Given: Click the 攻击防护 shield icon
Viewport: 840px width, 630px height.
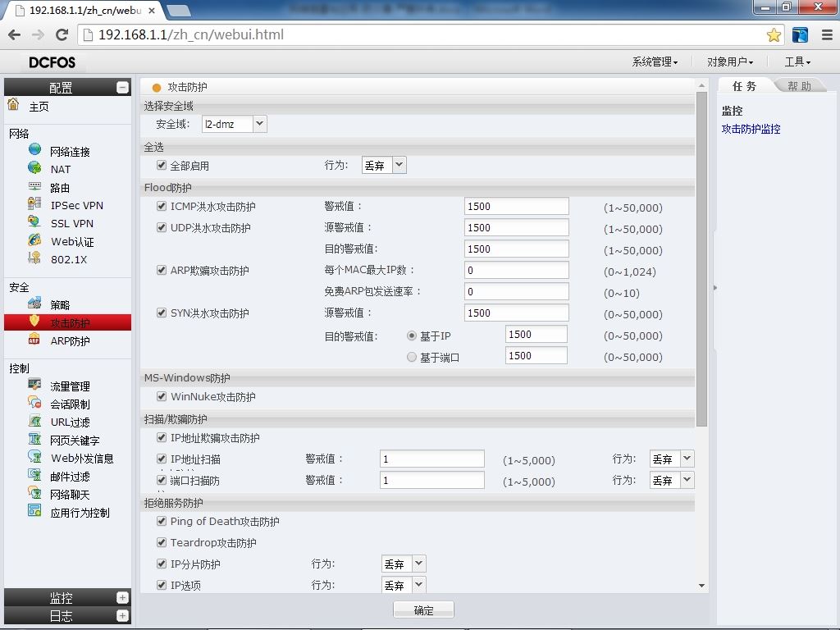Looking at the screenshot, I should click(x=34, y=321).
